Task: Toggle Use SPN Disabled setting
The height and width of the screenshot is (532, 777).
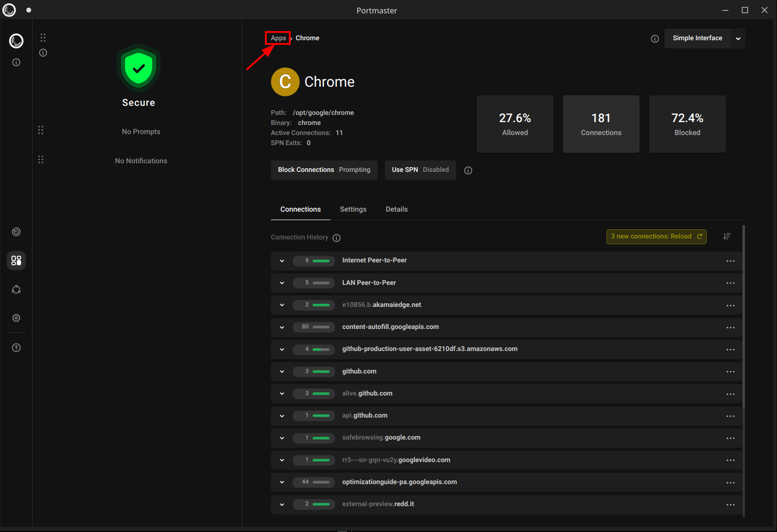Action: coord(420,170)
